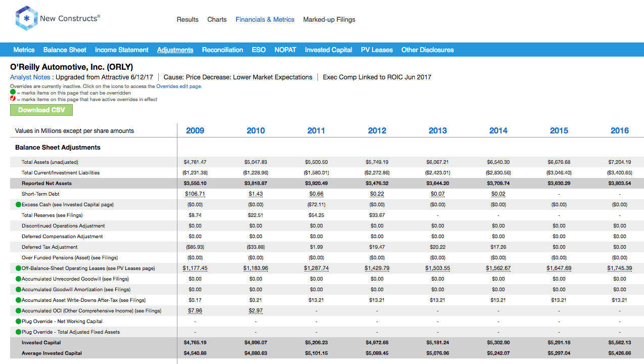Screen dimensions: 644x364
Task: Open the Charts tab
Action: [217, 20]
